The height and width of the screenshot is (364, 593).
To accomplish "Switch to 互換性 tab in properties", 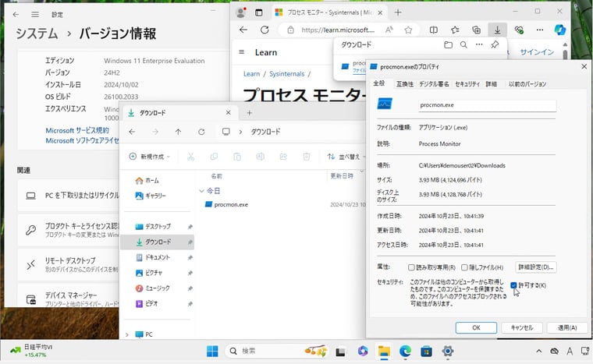I will [x=405, y=84].
